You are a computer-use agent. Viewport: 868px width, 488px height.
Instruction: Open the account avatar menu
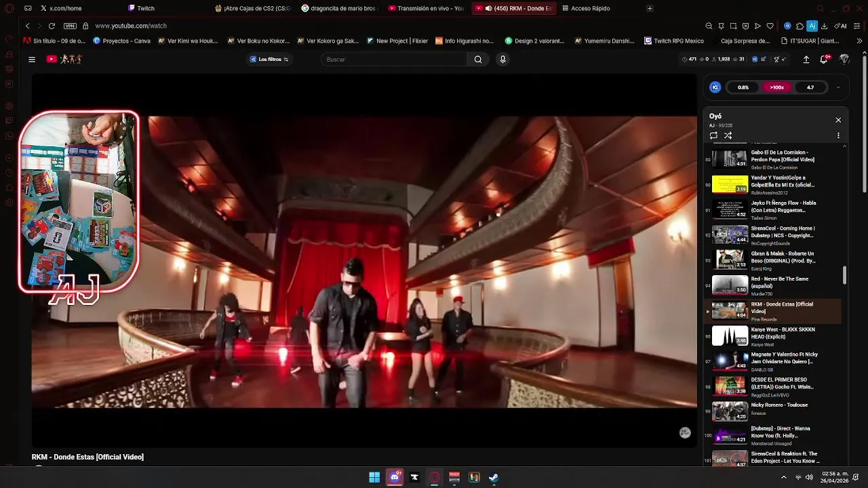point(844,60)
